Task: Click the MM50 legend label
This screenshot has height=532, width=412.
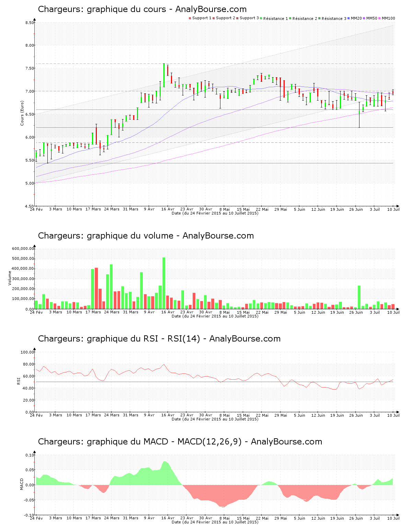Action: [372, 18]
